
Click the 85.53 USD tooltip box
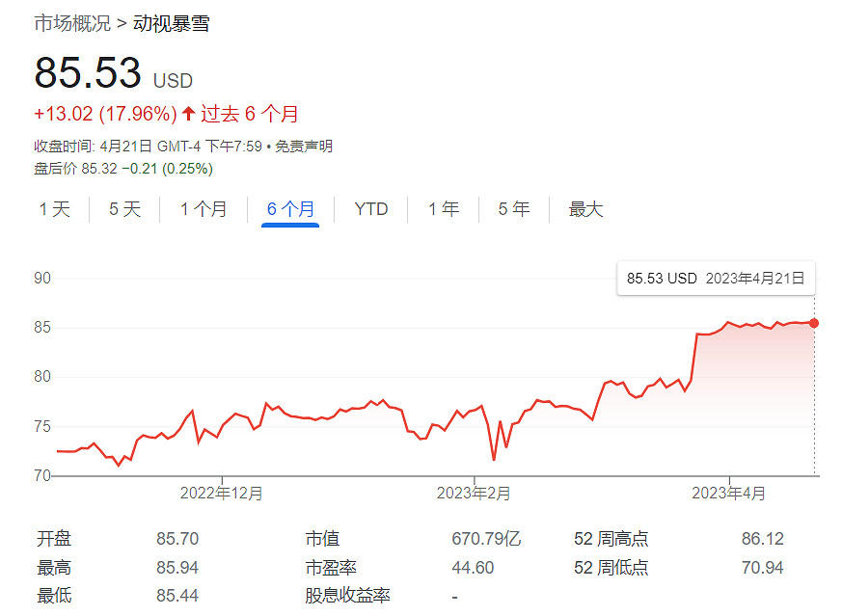(x=716, y=277)
